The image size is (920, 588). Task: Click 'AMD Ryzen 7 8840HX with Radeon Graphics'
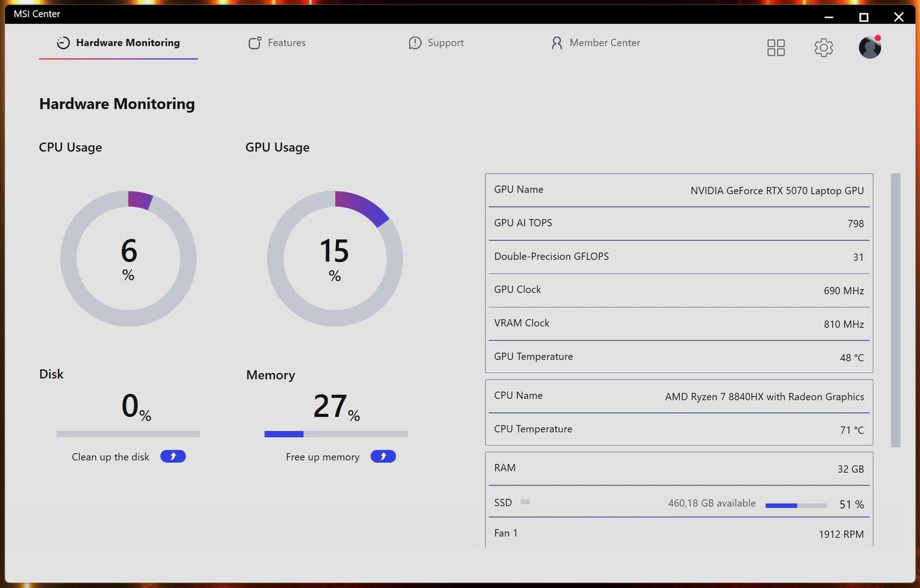(764, 397)
